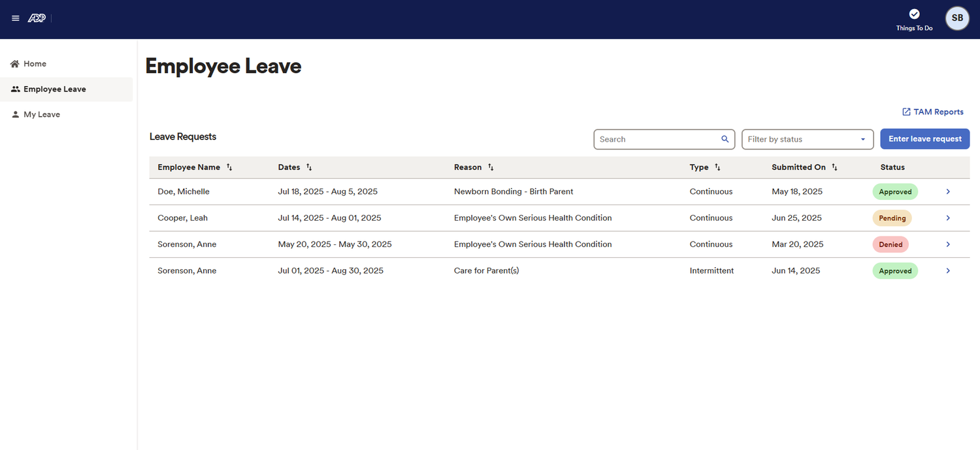This screenshot has height=450, width=980.
Task: Click the search magnifier icon
Action: pos(725,138)
